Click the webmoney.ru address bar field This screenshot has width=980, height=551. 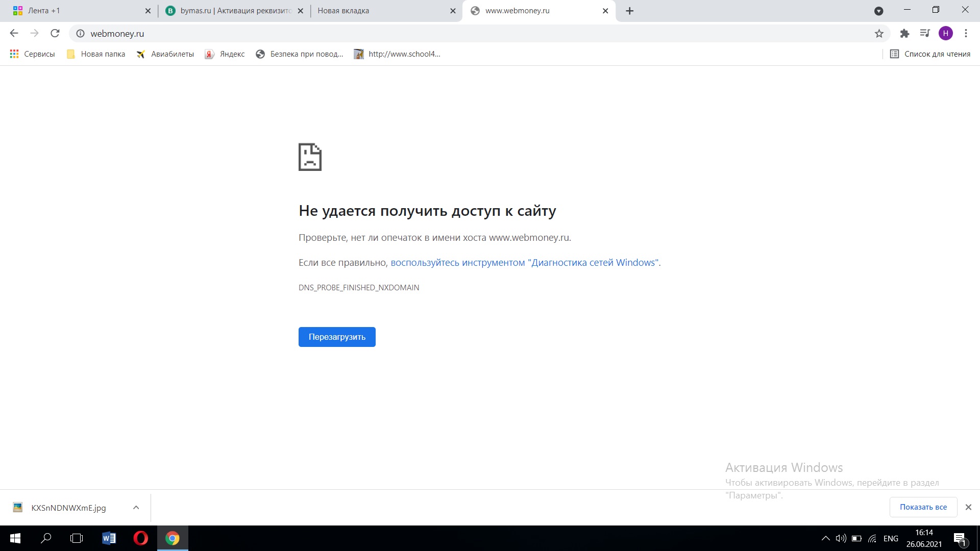tap(459, 34)
